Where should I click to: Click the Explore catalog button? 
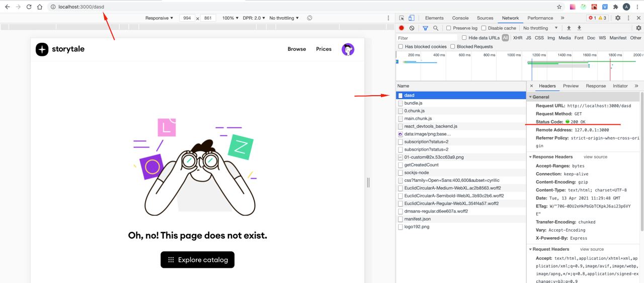[x=198, y=260]
